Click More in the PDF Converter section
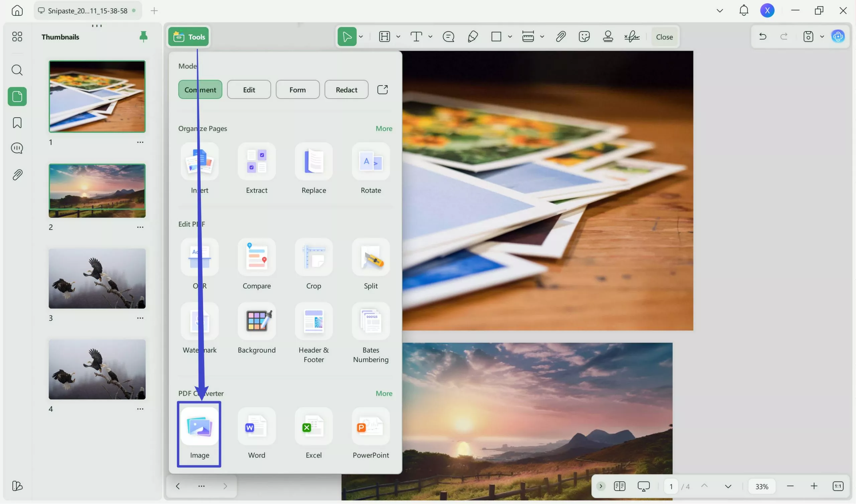Screen dimensions: 856x504 384,393
